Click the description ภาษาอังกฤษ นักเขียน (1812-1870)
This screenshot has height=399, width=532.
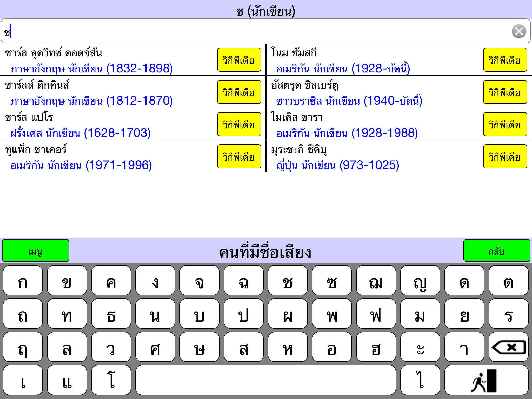(92, 101)
